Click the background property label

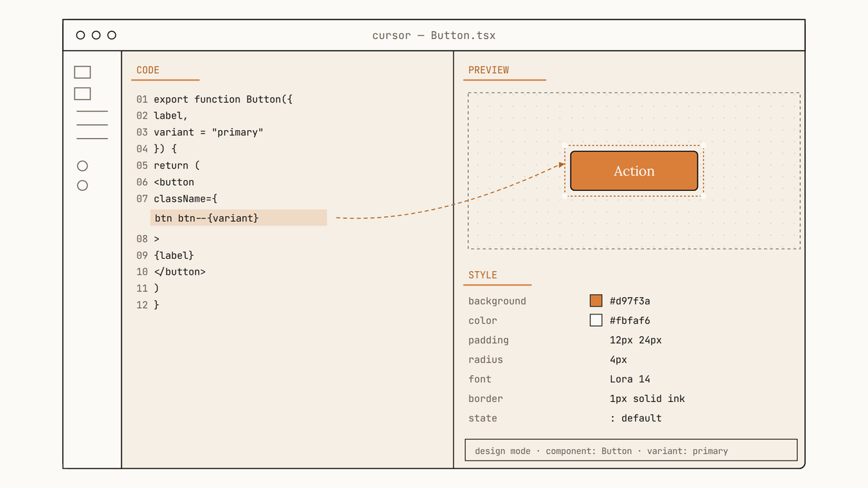[497, 301]
